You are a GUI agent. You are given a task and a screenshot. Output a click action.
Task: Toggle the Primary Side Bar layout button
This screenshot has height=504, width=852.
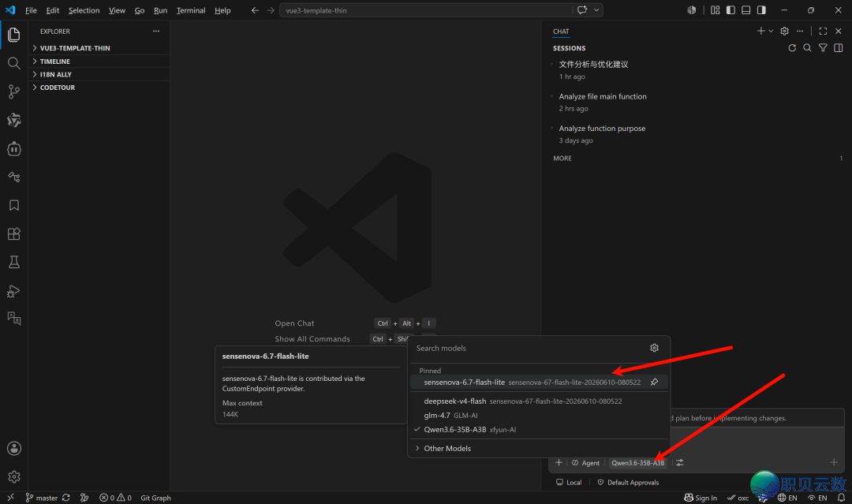(731, 9)
